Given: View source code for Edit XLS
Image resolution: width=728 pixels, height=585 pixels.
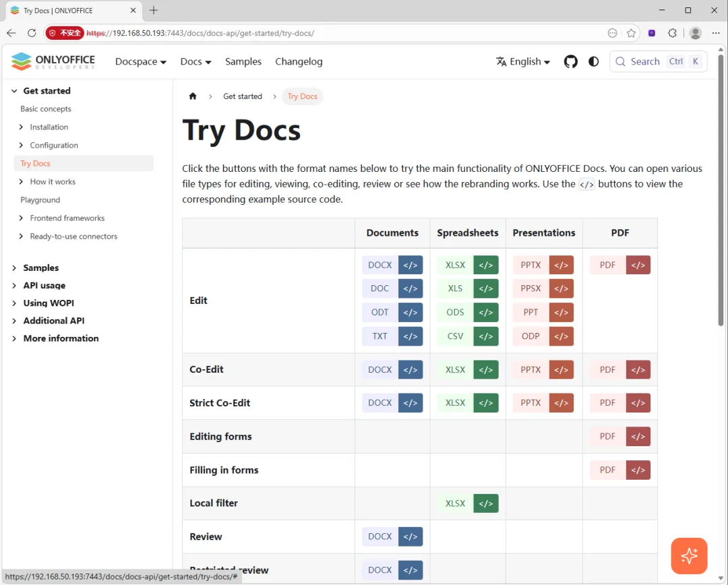Looking at the screenshot, I should pos(485,288).
